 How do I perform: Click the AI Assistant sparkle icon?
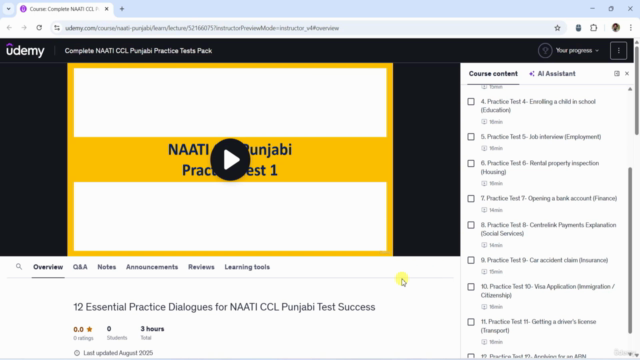click(x=531, y=73)
